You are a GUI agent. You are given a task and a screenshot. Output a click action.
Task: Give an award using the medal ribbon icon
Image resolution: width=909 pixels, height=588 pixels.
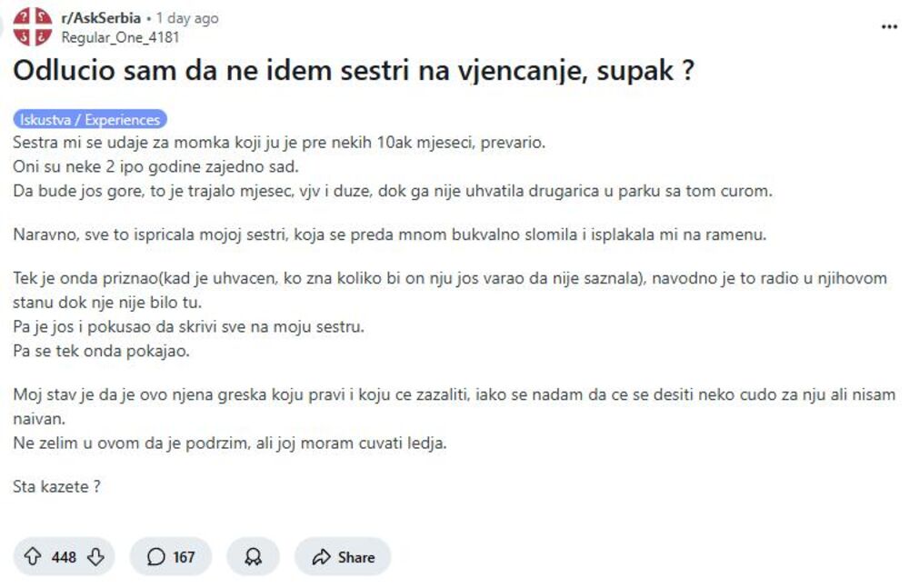pos(253,556)
